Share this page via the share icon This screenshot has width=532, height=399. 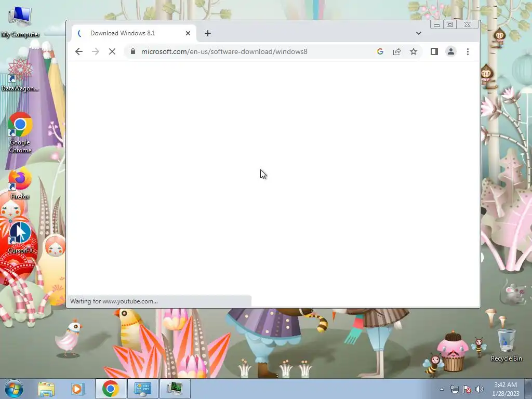[396, 51]
